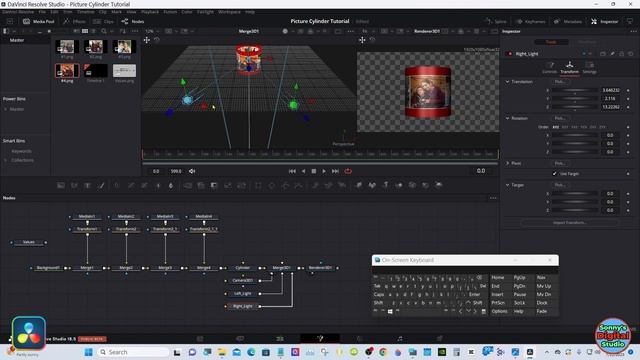Toggle the Use Target checkbox
Screen dimensions: 640x360
(554, 173)
